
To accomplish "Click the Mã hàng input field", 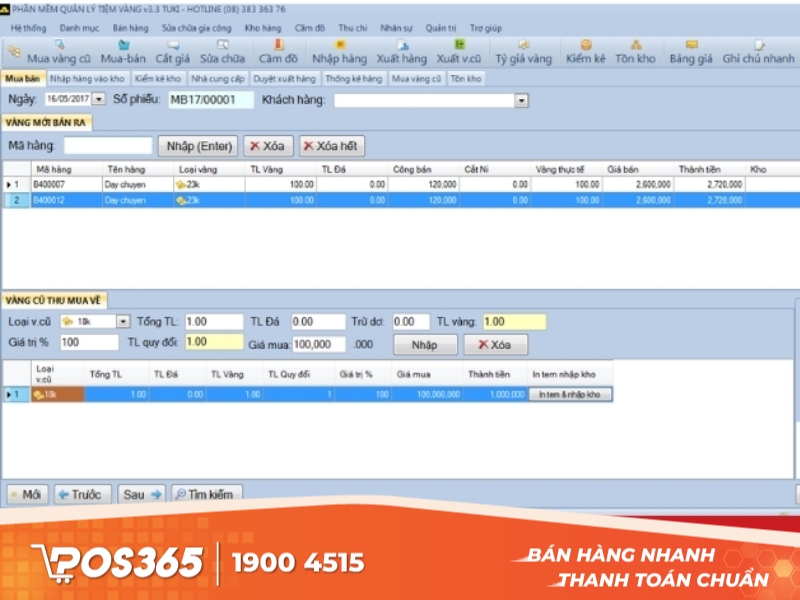I will [x=107, y=147].
